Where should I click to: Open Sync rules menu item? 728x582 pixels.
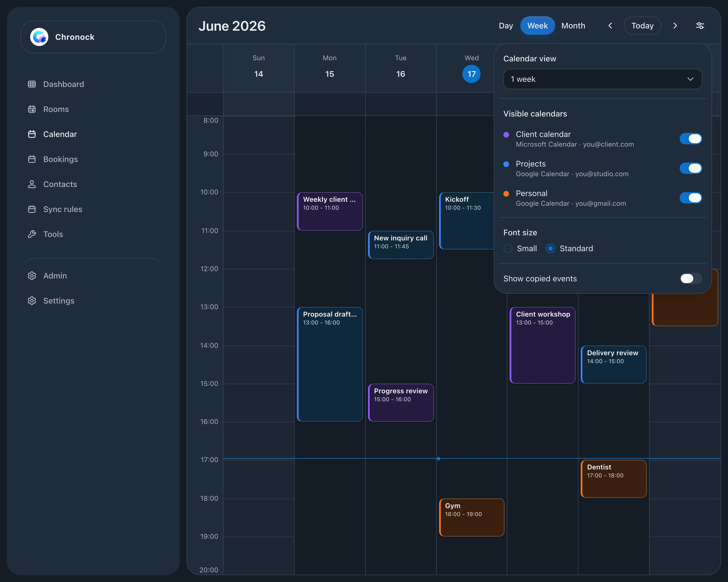(x=63, y=209)
